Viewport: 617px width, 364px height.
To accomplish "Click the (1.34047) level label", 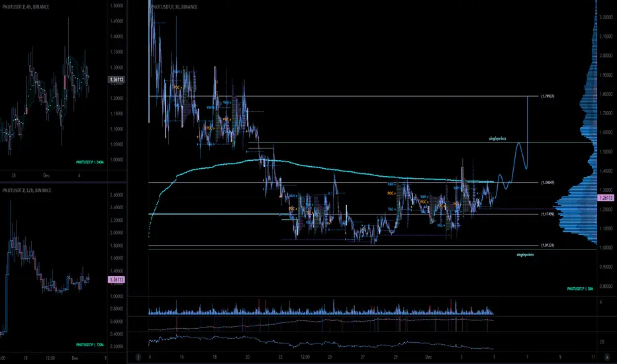I will [x=547, y=183].
